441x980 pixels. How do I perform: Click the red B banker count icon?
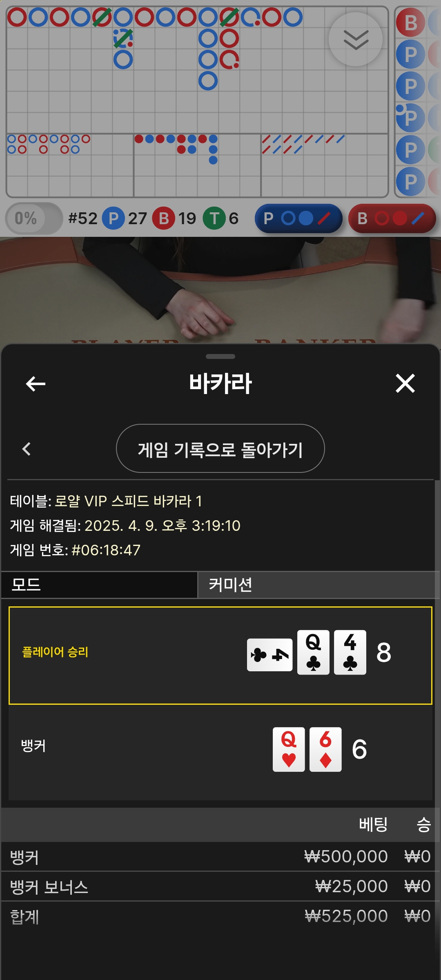[164, 218]
